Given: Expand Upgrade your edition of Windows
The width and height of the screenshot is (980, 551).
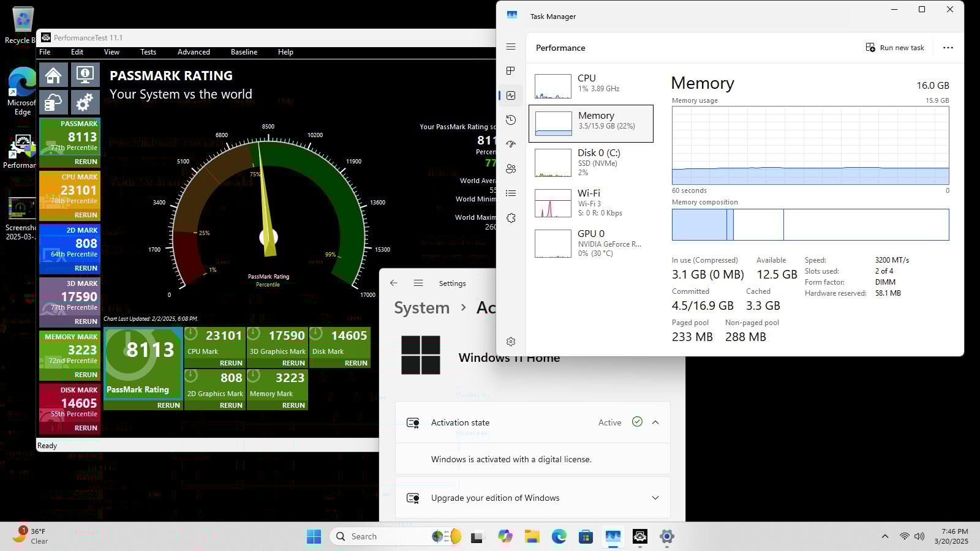Looking at the screenshot, I should click(x=655, y=498).
